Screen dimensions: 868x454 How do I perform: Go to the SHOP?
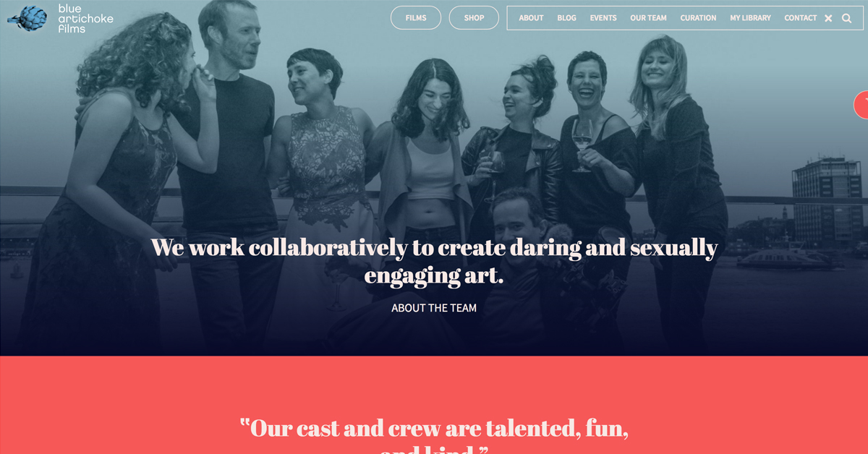coord(474,18)
